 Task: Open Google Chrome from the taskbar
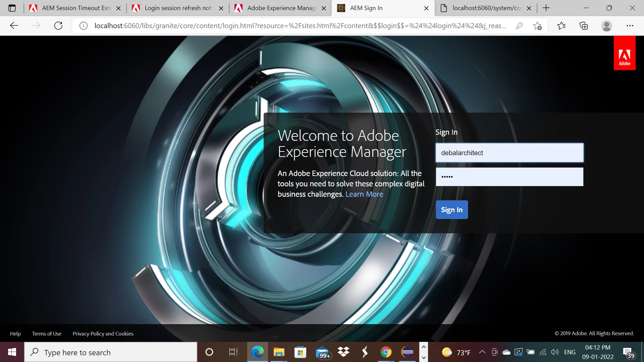pyautogui.click(x=386, y=352)
